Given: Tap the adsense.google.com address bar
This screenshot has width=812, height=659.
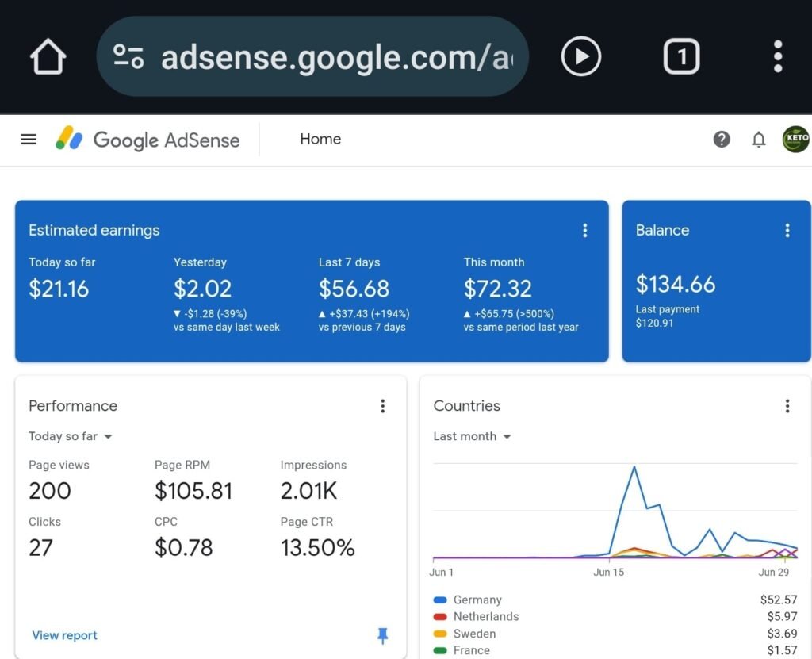Looking at the screenshot, I should (x=312, y=56).
